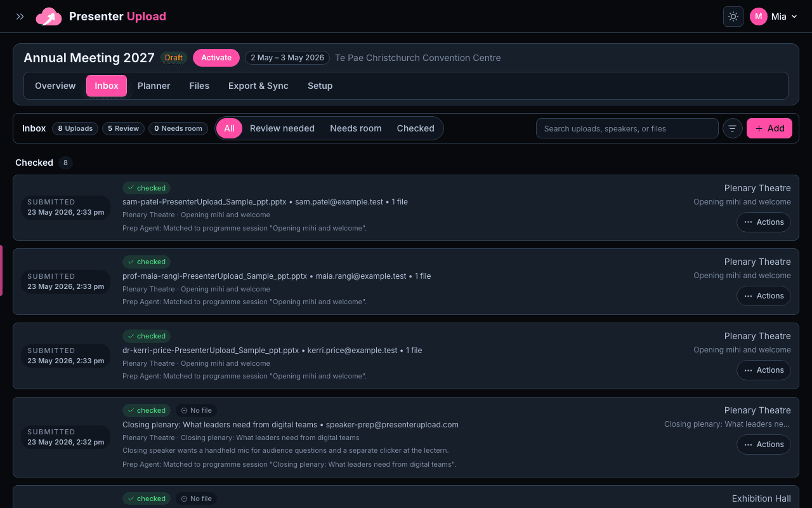Screen dimensions: 812x508
Task: Open Actions menu for dr-kerri-price upload
Action: (x=764, y=370)
